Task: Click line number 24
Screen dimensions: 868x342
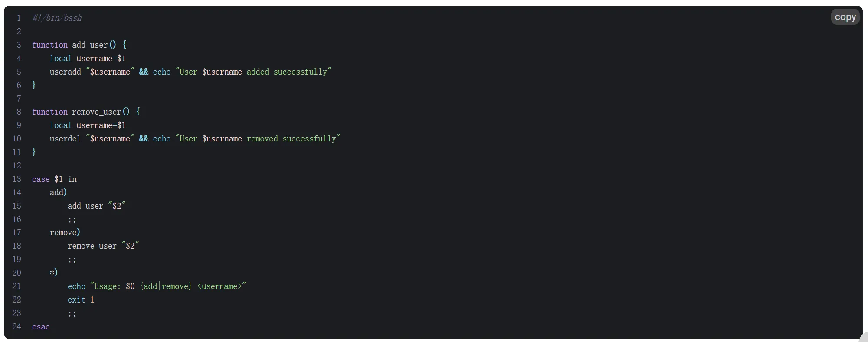Action: [17, 327]
